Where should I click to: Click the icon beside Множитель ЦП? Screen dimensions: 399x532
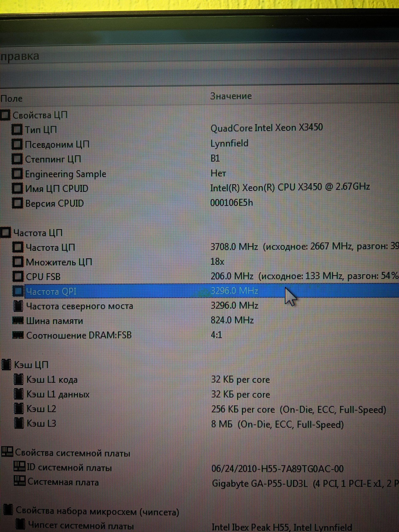18,262
